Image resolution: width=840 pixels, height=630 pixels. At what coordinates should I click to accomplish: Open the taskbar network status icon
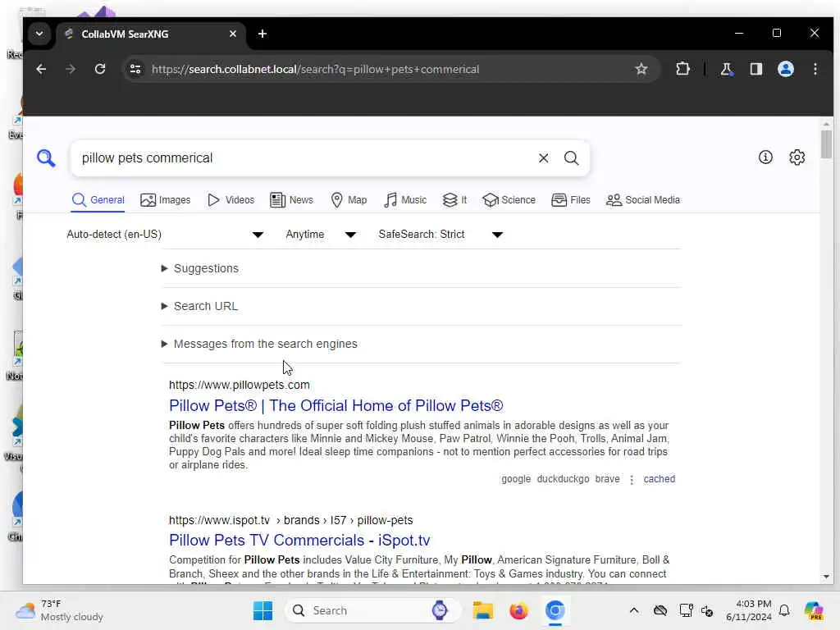pos(686,610)
